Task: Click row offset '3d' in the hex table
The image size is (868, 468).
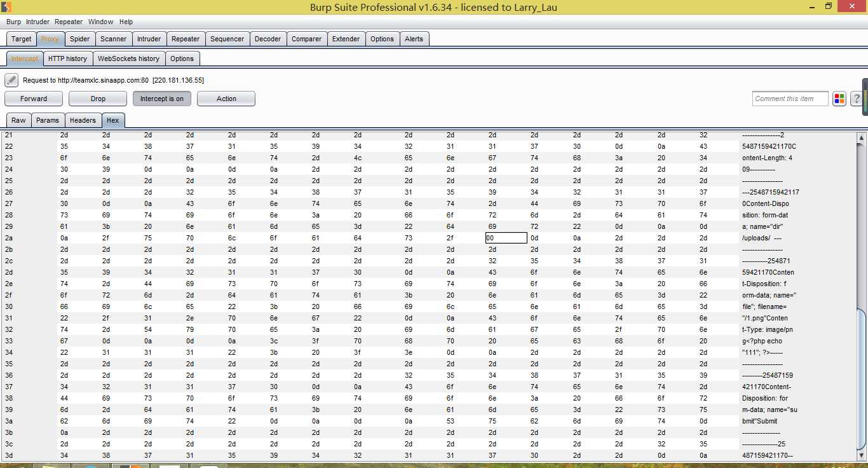Action: (9, 455)
